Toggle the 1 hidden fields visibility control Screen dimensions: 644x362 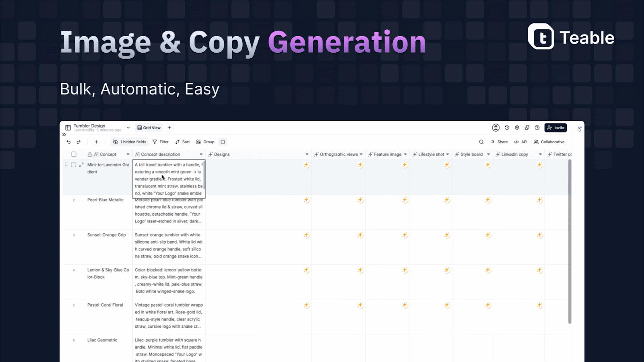129,142
